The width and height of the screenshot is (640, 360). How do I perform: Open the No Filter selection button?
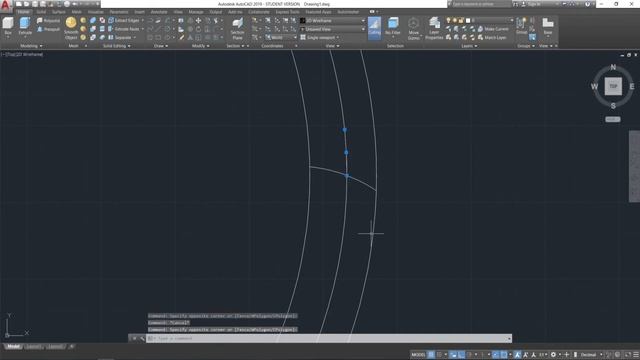(393, 27)
